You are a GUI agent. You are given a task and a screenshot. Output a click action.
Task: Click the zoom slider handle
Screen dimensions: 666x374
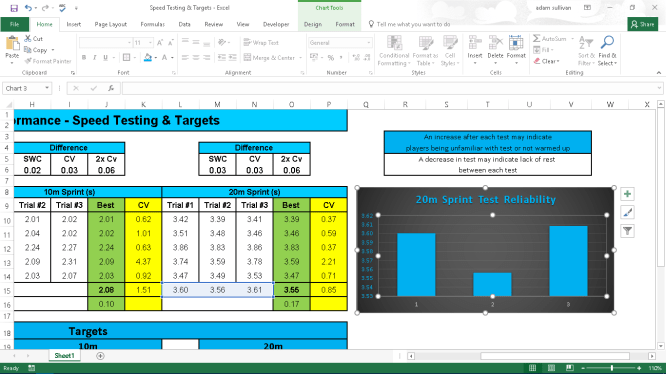click(x=612, y=368)
